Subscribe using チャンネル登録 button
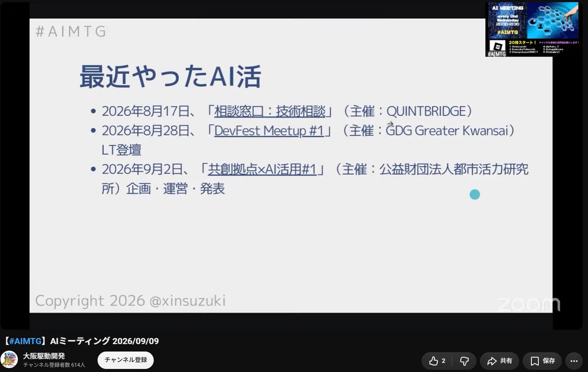 (125, 360)
